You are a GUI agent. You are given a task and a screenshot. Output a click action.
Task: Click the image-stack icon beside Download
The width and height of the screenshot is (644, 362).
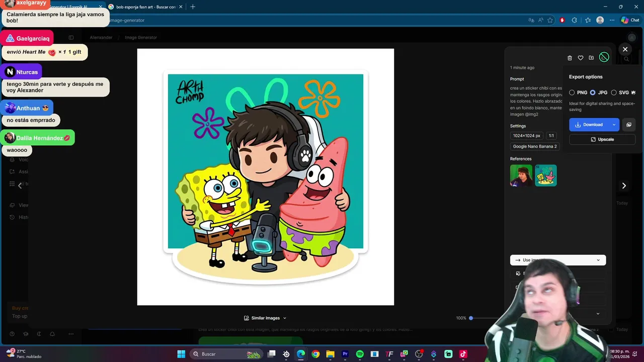point(629,125)
